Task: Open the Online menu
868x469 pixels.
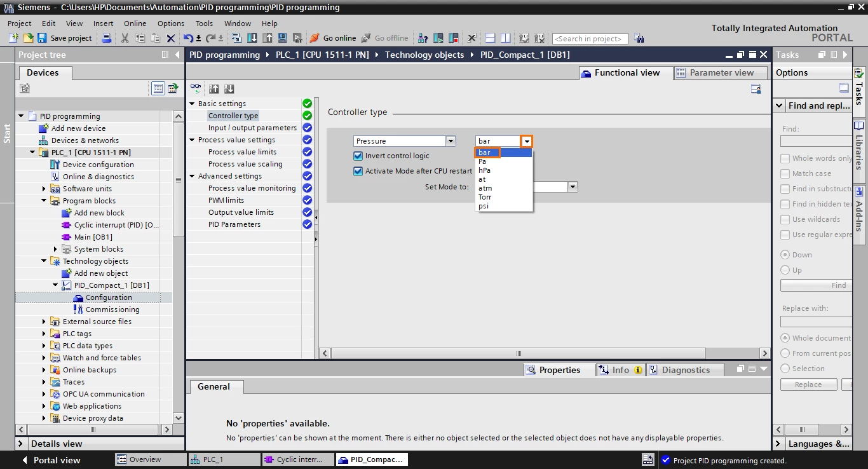Action: click(135, 24)
